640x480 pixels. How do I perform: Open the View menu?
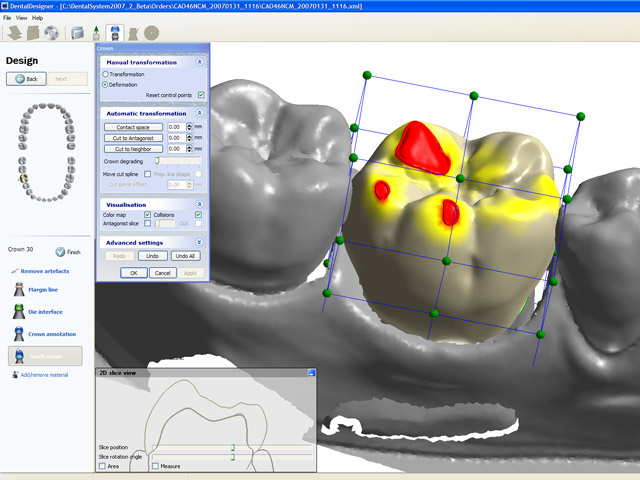point(21,18)
